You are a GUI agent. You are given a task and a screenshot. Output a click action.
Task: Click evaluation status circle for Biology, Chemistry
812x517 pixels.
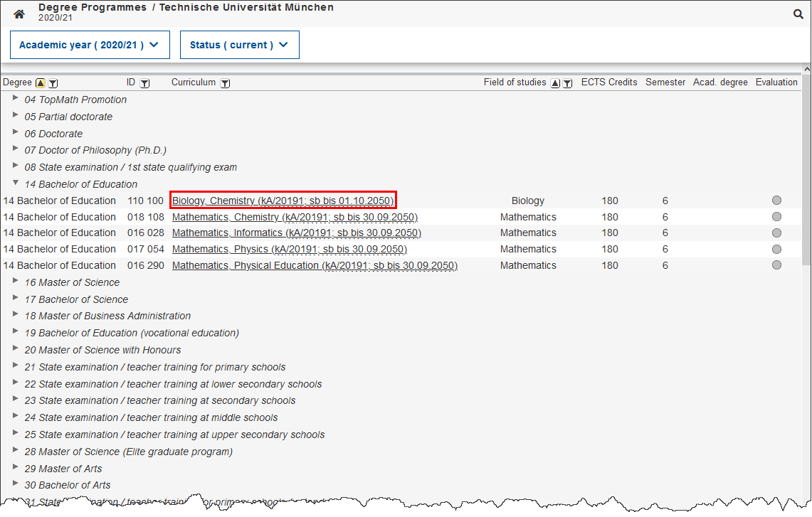point(776,201)
